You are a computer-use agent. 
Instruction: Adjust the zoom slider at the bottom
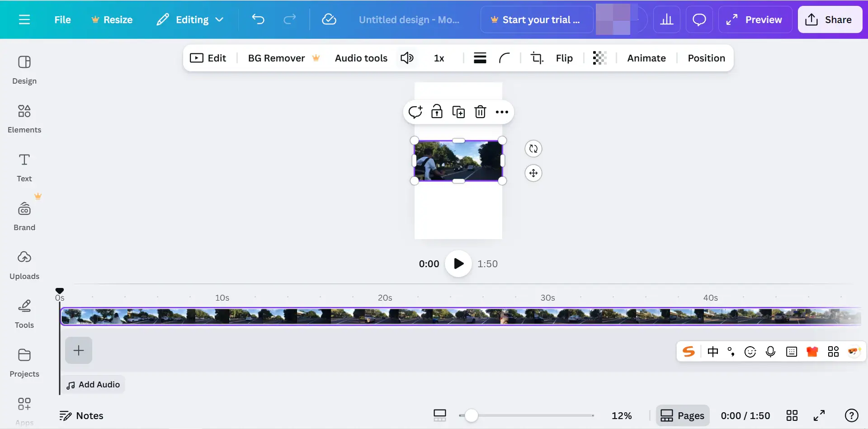pyautogui.click(x=472, y=415)
